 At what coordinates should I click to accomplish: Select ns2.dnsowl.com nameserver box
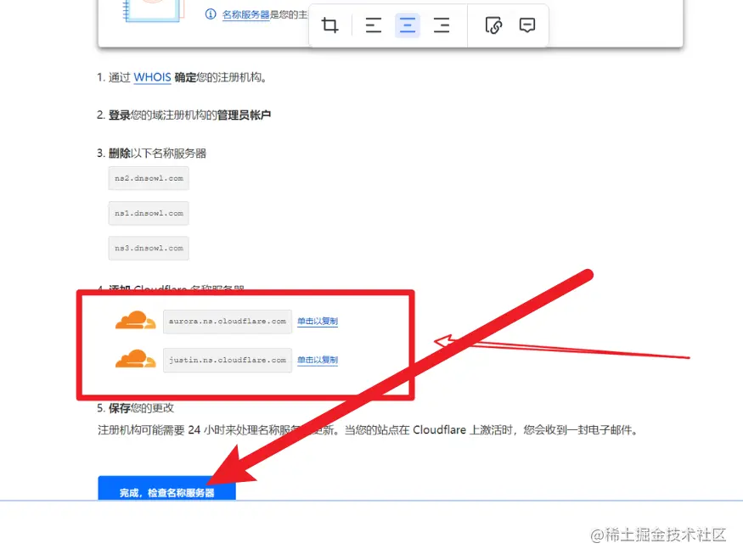pos(149,178)
